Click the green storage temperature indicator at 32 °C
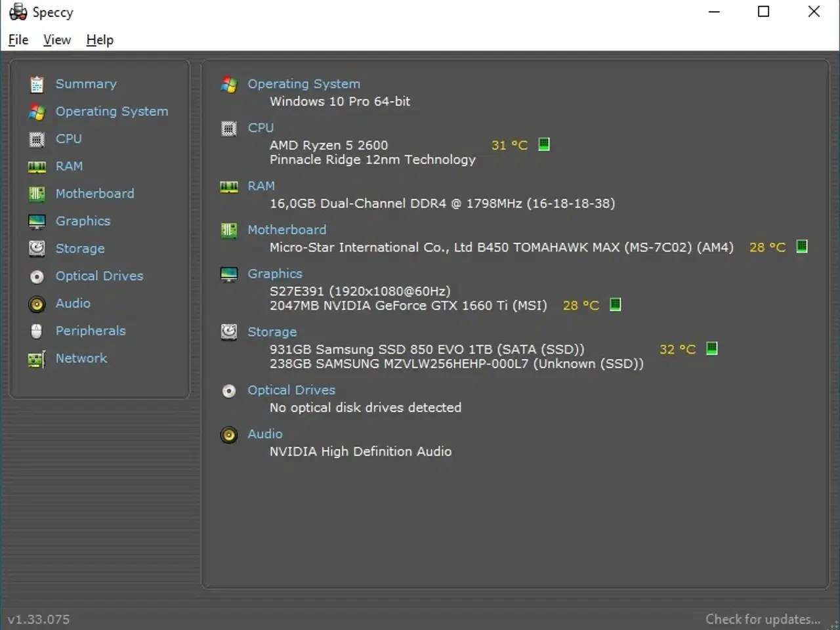 712,348
